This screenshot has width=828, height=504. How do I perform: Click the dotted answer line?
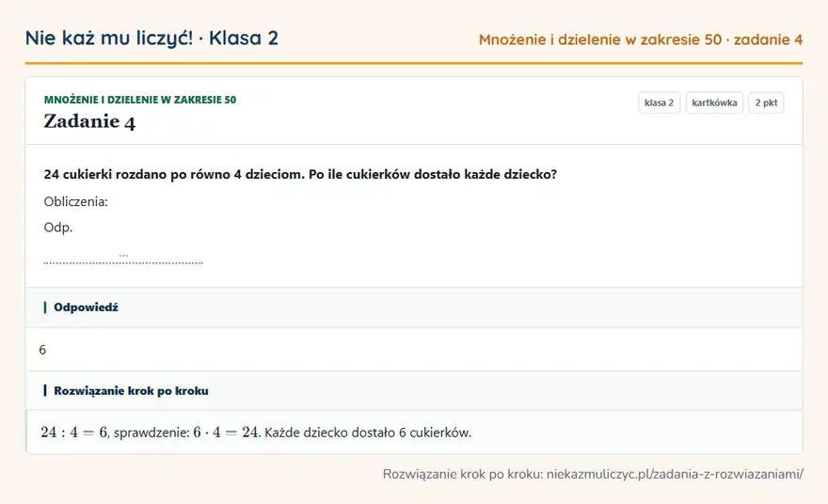(123, 260)
